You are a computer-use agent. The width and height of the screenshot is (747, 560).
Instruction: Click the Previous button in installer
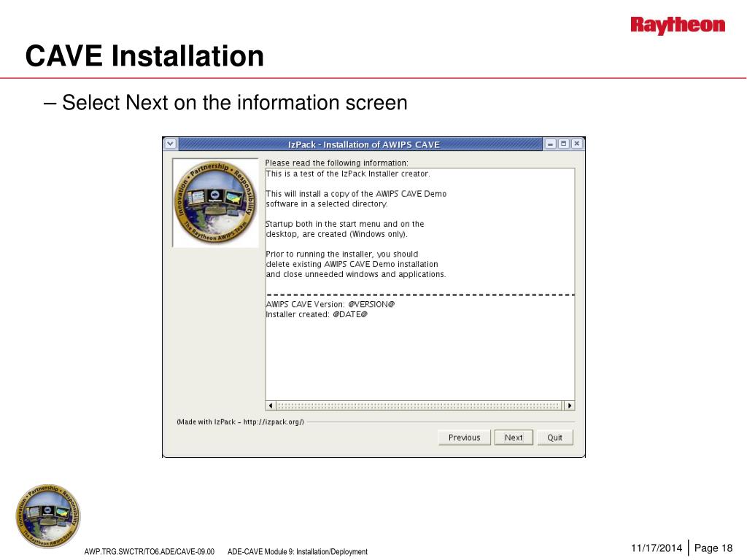tap(464, 437)
